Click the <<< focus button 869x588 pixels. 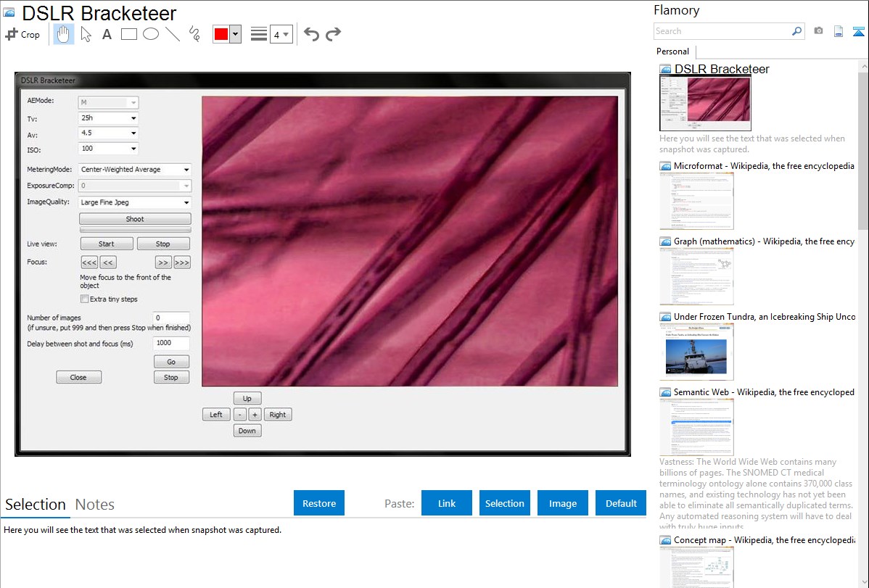[89, 262]
